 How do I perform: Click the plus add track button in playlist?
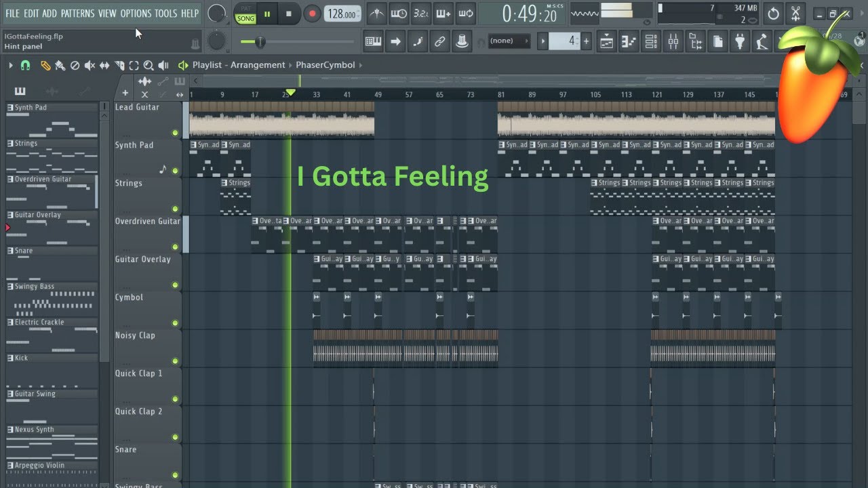pyautogui.click(x=125, y=94)
